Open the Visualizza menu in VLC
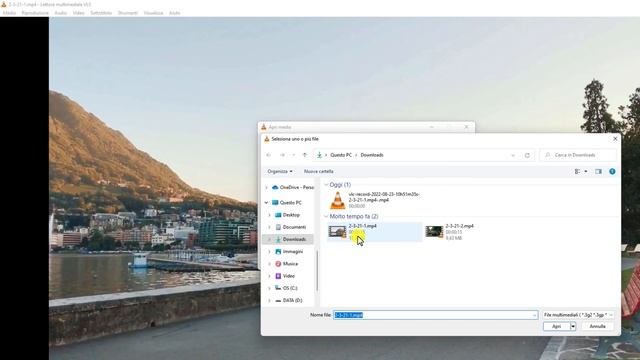This screenshot has height=360, width=640. tap(153, 13)
